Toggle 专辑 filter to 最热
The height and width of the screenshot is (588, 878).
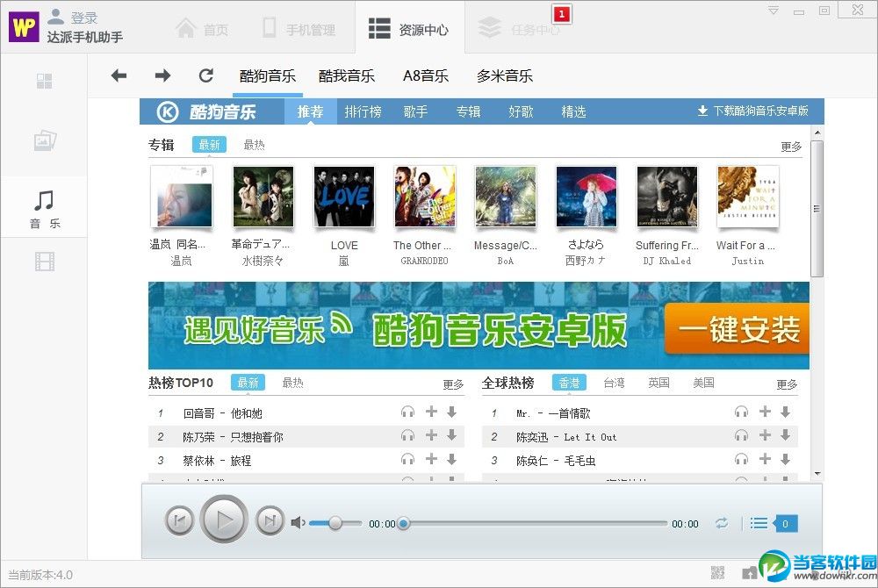tap(254, 145)
